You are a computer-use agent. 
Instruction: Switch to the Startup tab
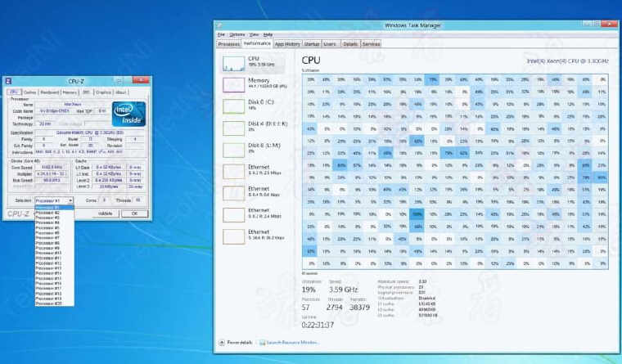tap(312, 44)
